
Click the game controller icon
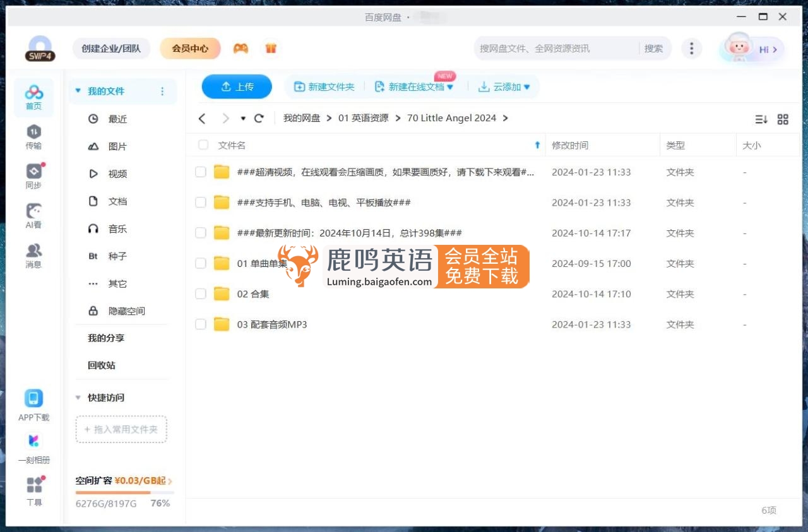pyautogui.click(x=241, y=48)
